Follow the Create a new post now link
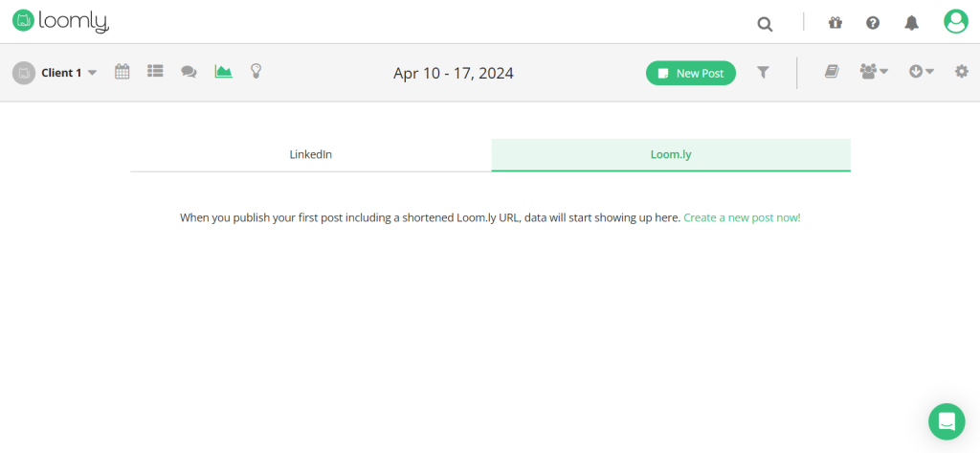 tap(742, 217)
